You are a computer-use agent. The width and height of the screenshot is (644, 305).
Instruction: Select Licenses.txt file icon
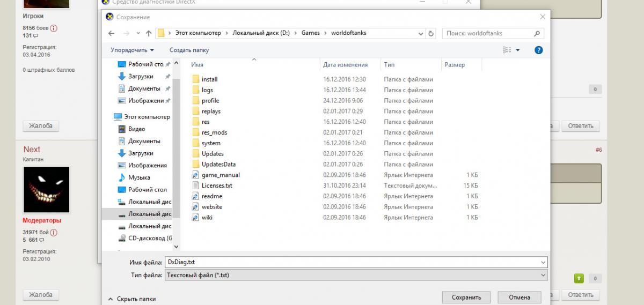click(x=195, y=185)
